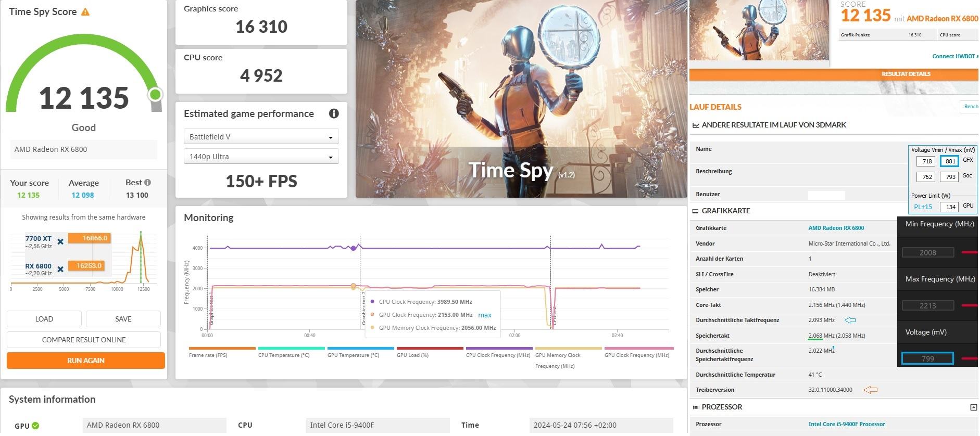
Task: Click the green check icon beside GPU
Action: click(x=35, y=426)
